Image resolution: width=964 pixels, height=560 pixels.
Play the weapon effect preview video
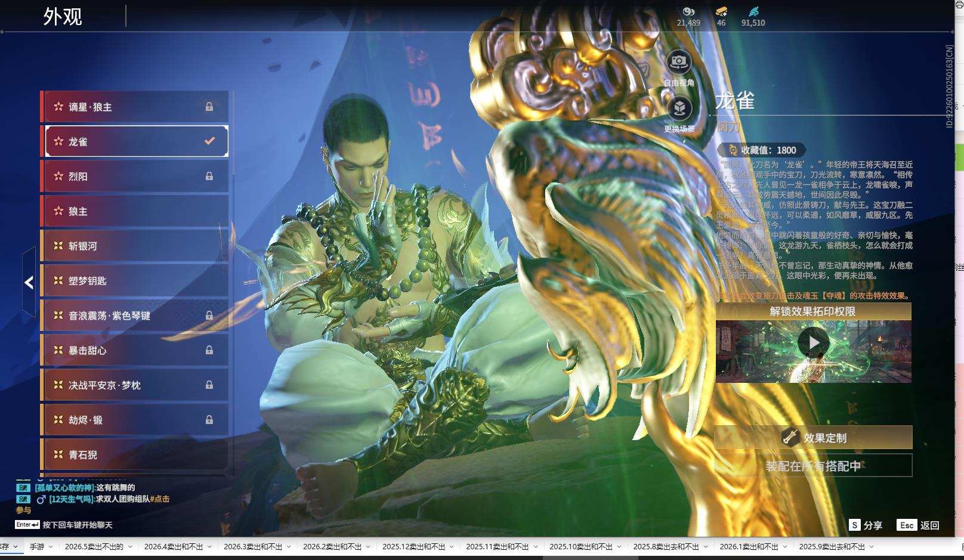click(x=813, y=342)
